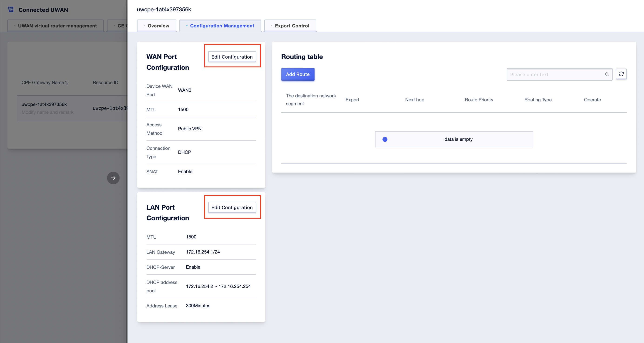
Task: Sort by CPE Gateway Name arrows
Action: point(67,83)
